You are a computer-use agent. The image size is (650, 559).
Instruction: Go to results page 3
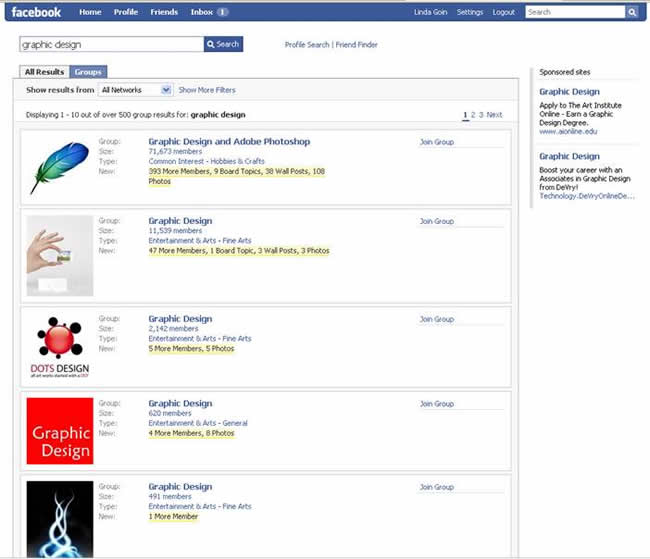481,114
